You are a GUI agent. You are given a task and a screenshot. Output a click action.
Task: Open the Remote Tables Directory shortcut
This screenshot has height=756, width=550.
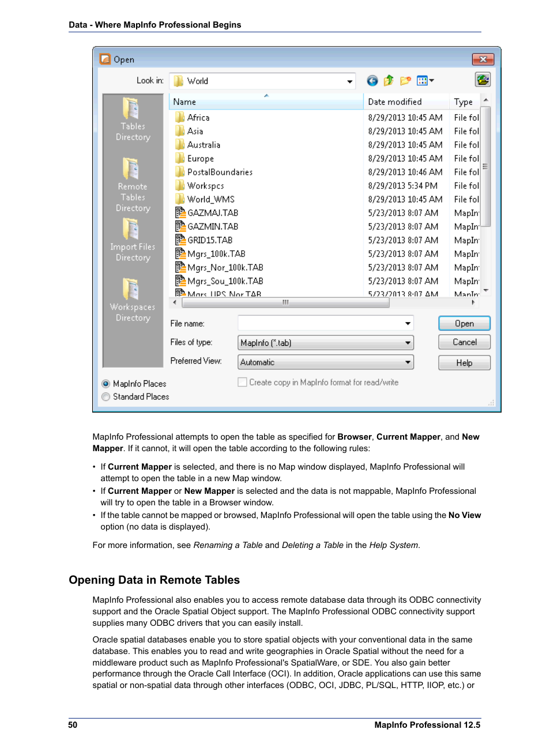pos(133,185)
